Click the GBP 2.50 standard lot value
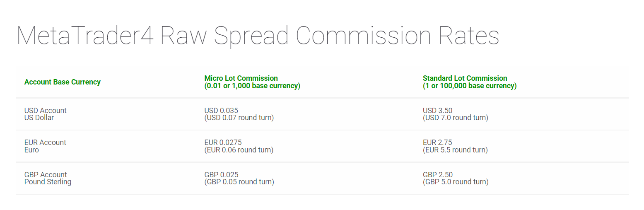The height and width of the screenshot is (210, 644). pos(437,175)
